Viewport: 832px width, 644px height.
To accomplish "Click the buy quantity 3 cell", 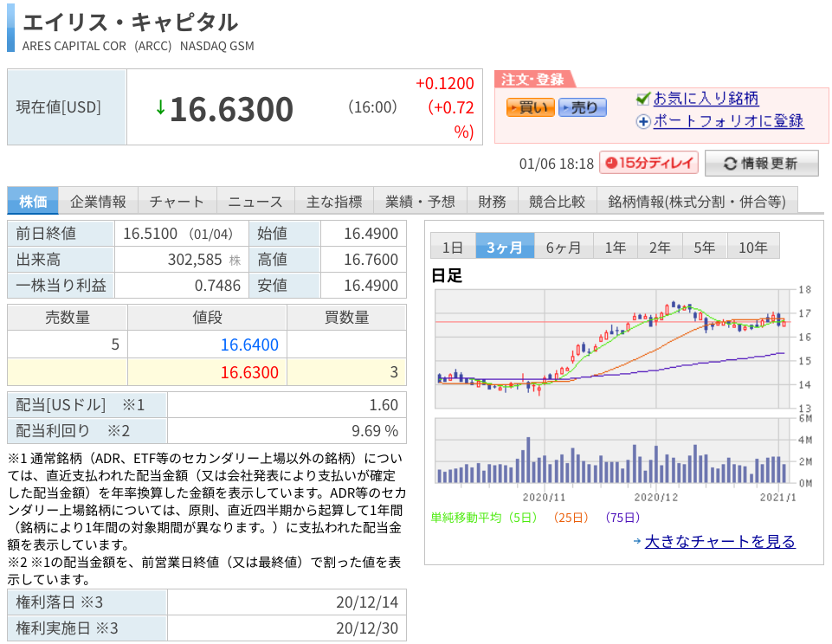I will tap(346, 372).
